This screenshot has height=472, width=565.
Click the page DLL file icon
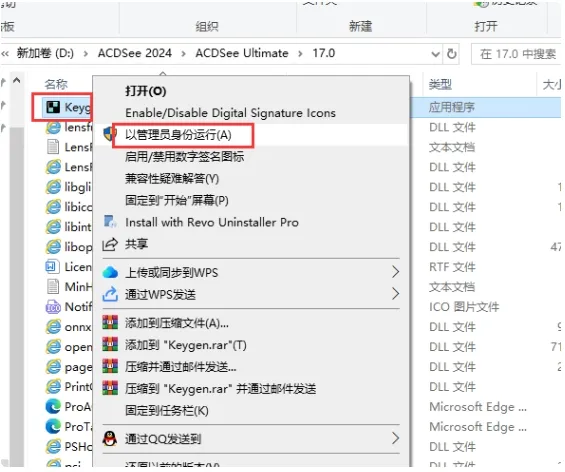tap(53, 367)
